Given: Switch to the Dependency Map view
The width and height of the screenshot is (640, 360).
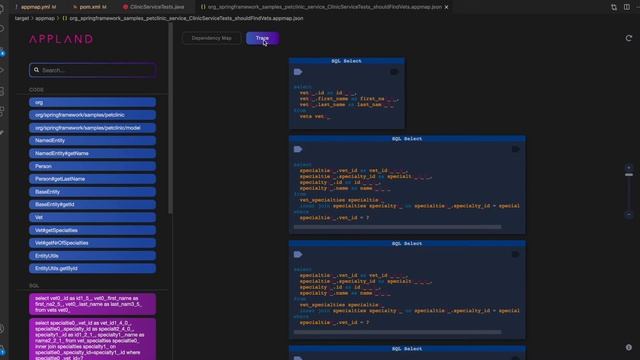Looking at the screenshot, I should click(x=211, y=38).
